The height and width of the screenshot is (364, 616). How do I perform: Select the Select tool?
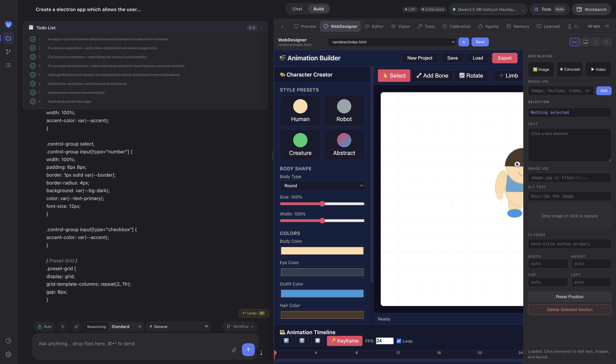(394, 75)
